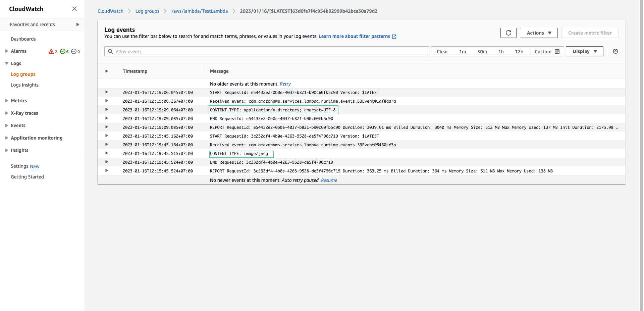Expand the Application monitoring section
Image resolution: width=644 pixels, height=311 pixels.
coord(6,138)
